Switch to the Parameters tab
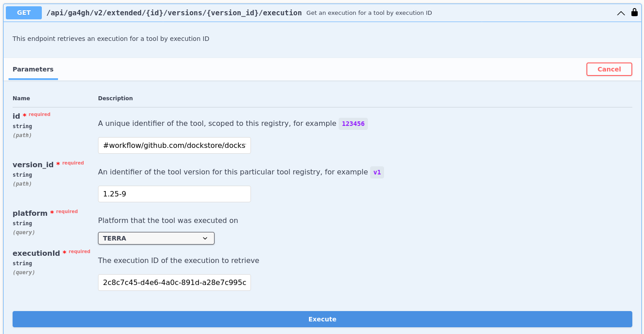 click(x=33, y=69)
